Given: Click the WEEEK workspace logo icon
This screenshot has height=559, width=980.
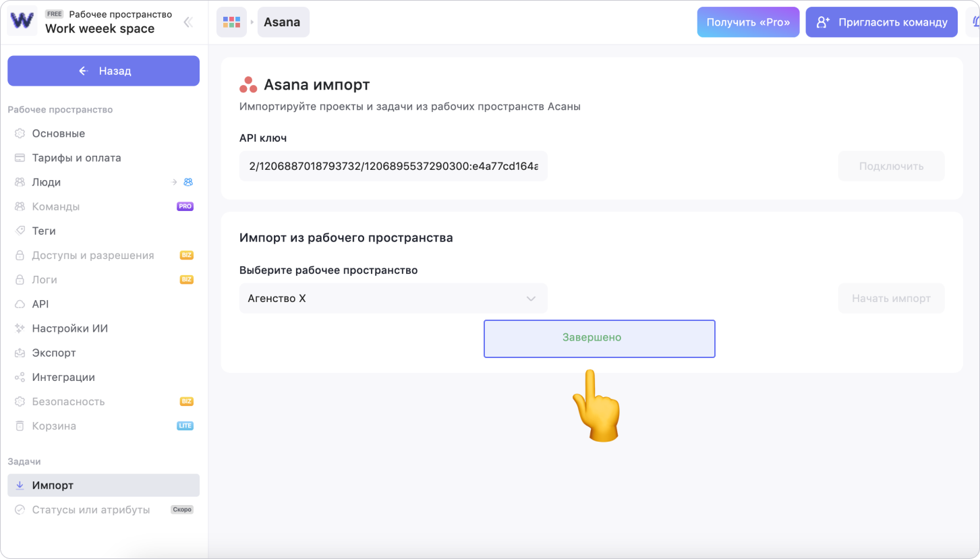Looking at the screenshot, I should point(22,21).
